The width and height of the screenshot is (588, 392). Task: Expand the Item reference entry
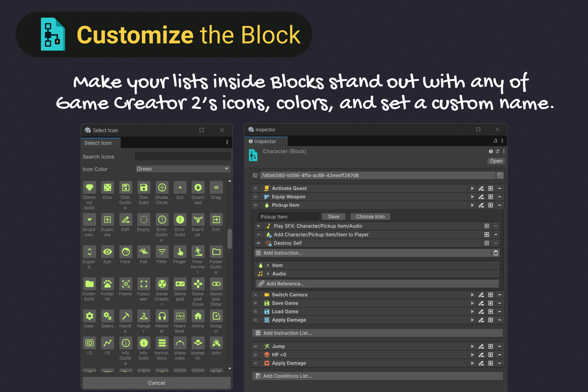pyautogui.click(x=267, y=265)
